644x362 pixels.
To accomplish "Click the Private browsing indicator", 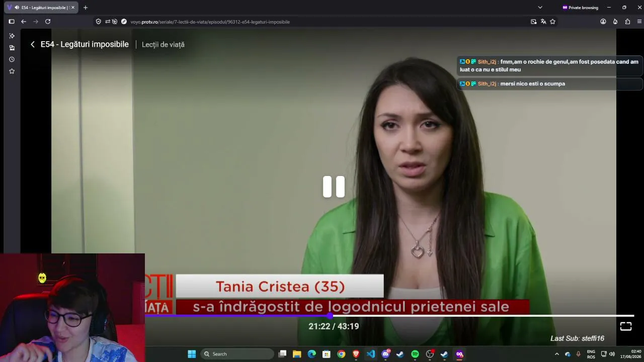I will [x=580, y=8].
